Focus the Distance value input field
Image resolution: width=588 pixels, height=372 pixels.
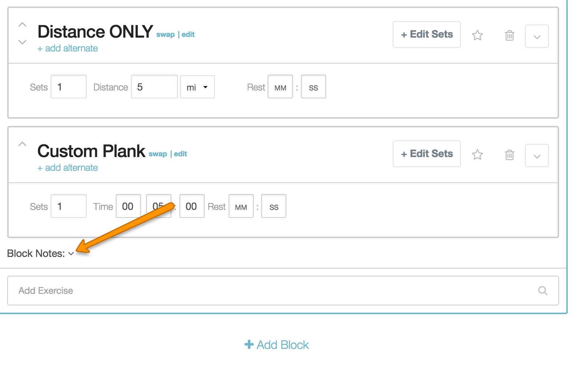click(154, 86)
